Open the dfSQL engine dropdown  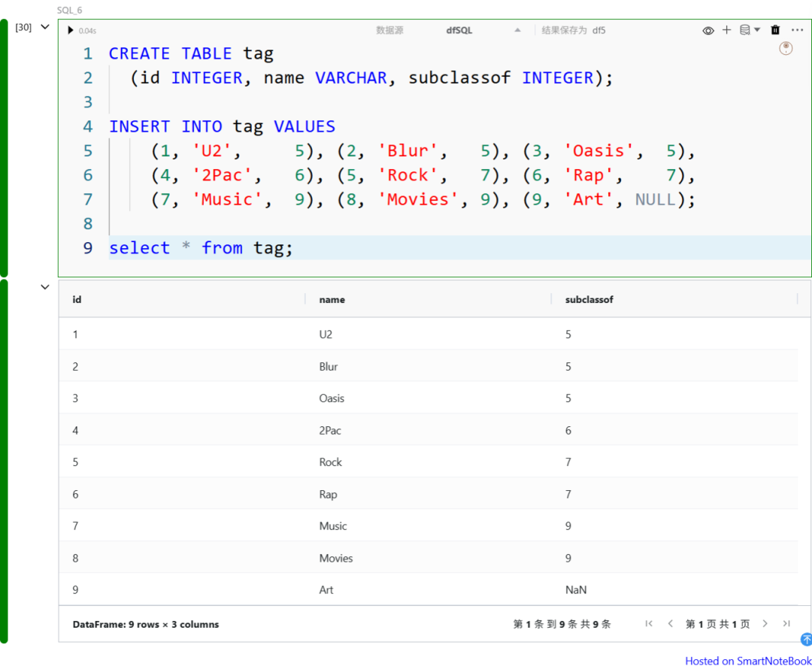(517, 30)
